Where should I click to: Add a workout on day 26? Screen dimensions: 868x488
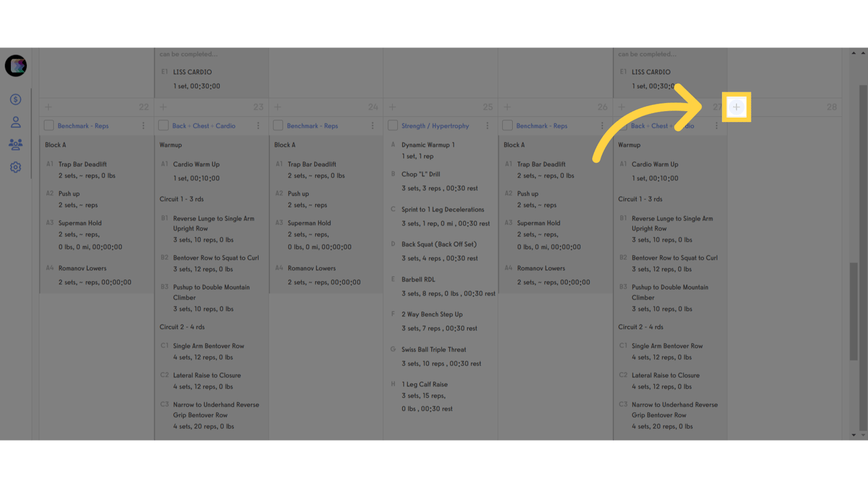pyautogui.click(x=507, y=107)
